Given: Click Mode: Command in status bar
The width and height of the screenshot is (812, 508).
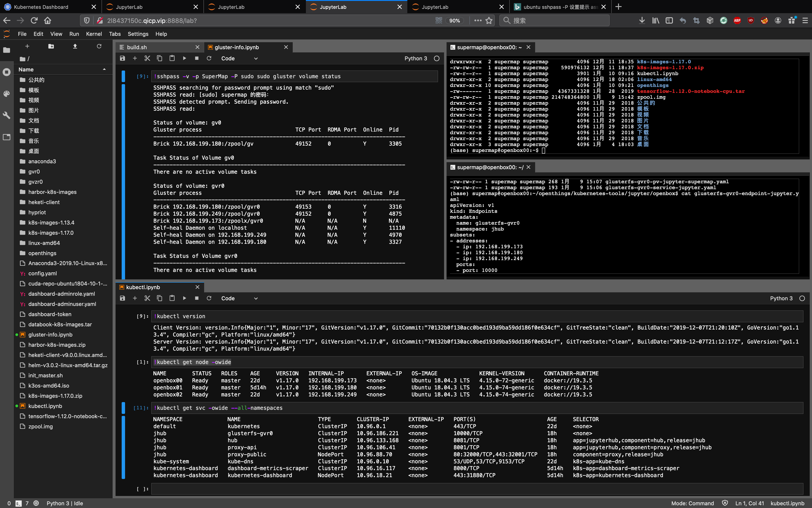Looking at the screenshot, I should (693, 503).
